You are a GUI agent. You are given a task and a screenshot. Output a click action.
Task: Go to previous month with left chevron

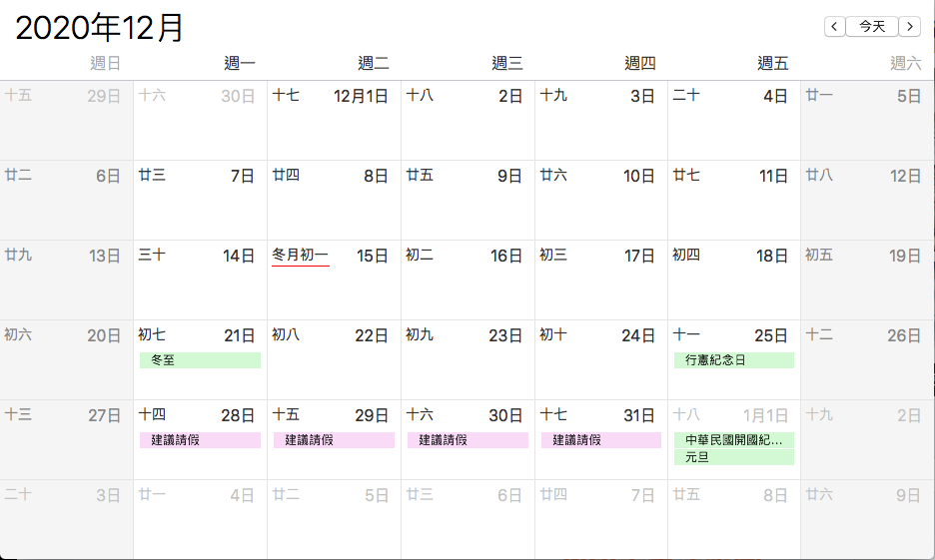pyautogui.click(x=835, y=26)
